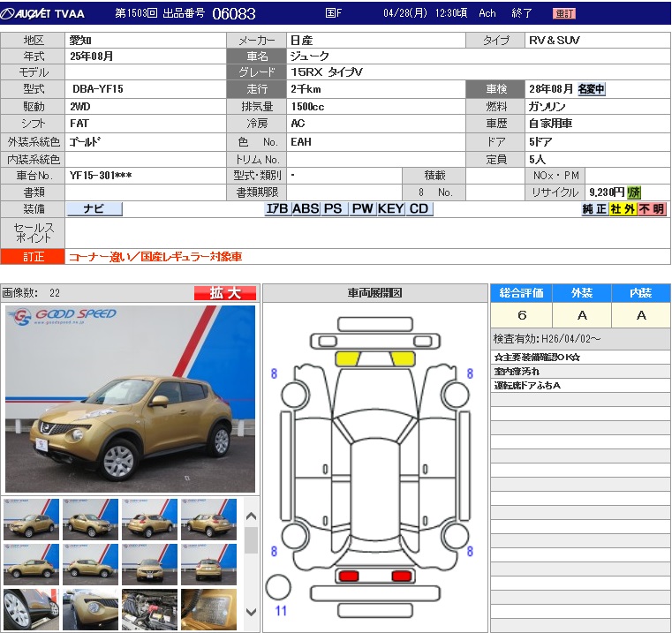
Task: Click the yellow 社外 aftermarket badge
Action: coord(623,209)
